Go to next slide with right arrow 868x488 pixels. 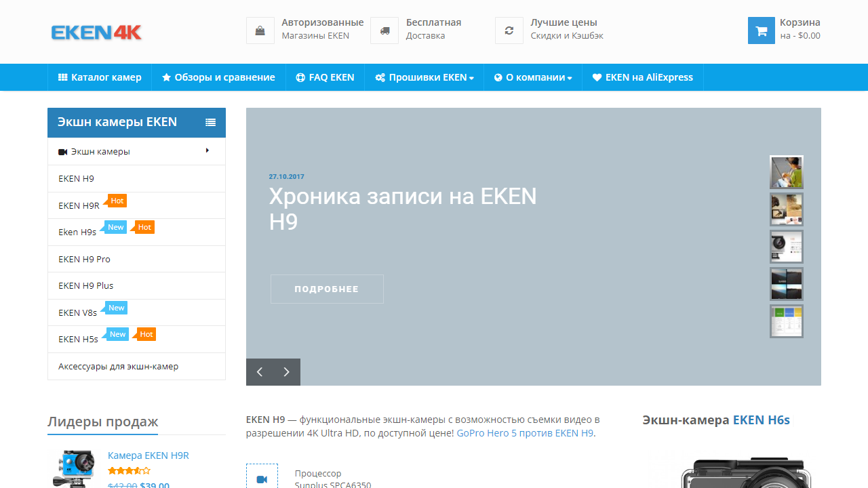coord(287,372)
